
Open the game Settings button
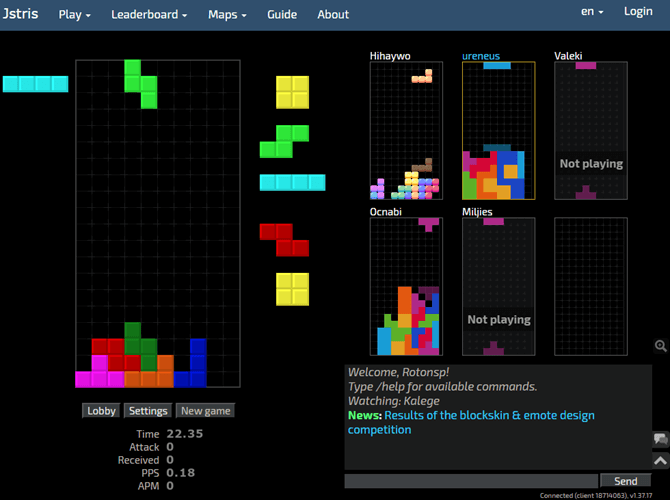point(148,411)
